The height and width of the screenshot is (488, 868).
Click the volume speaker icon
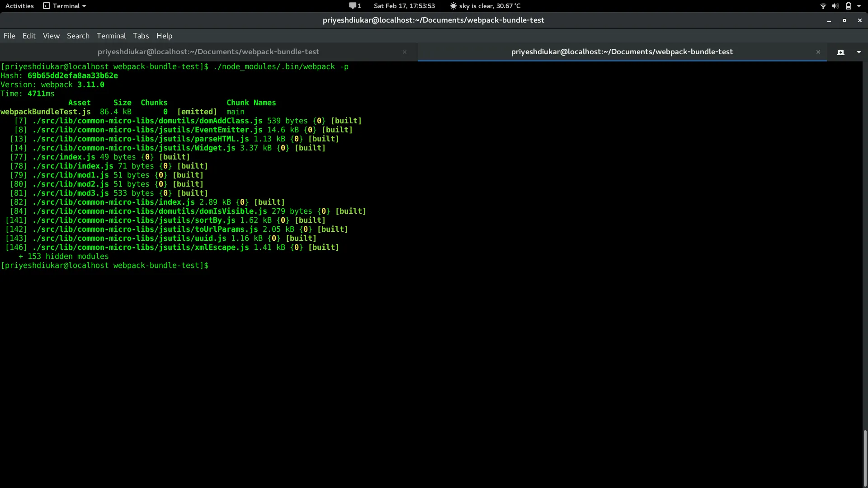[835, 6]
